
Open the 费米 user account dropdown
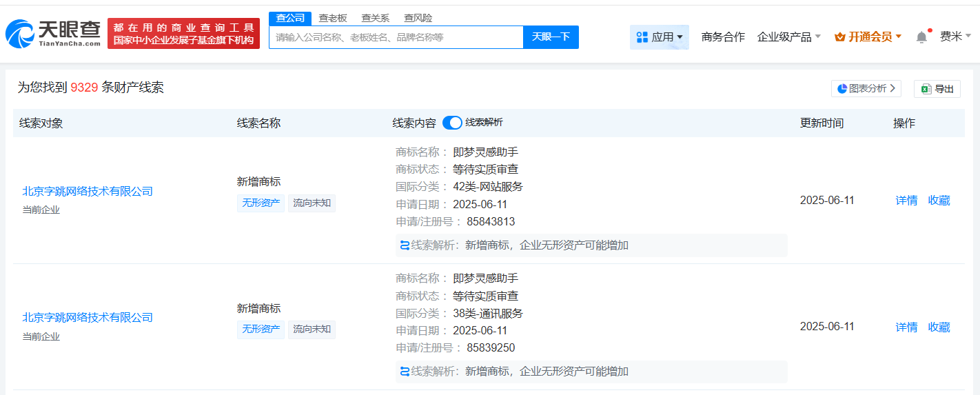955,37
